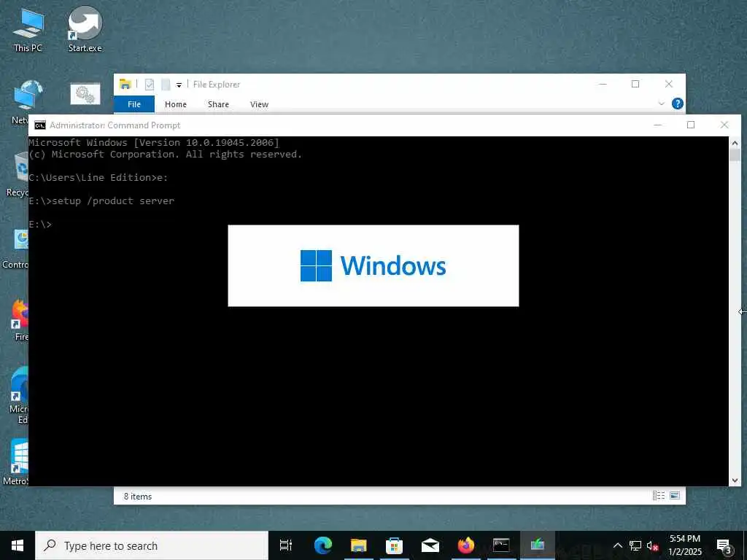Open the clock showing 5:54 PM

tap(685, 545)
